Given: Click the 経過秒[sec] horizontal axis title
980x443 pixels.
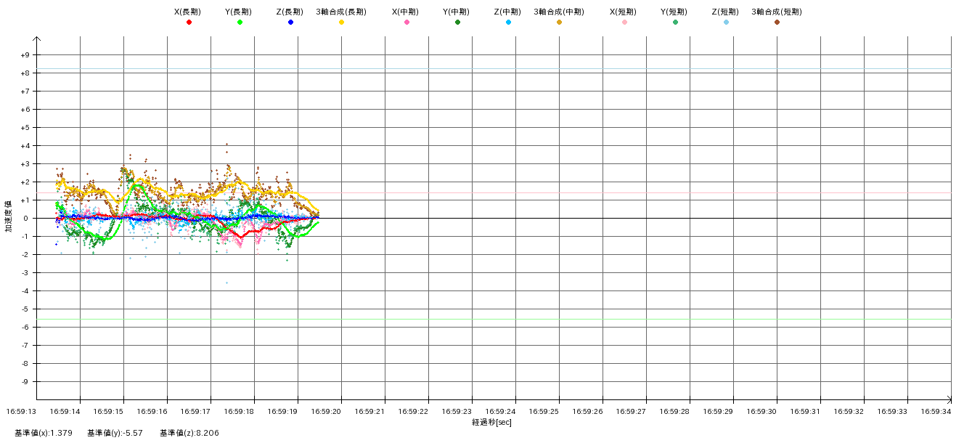Looking at the screenshot, I should pos(491,422).
